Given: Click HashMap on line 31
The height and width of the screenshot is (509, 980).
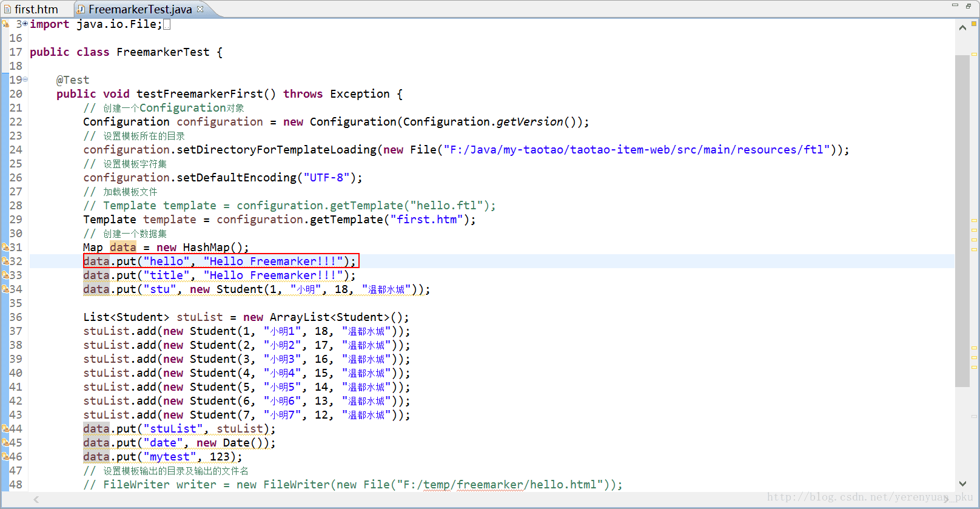Looking at the screenshot, I should pyautogui.click(x=206, y=248).
